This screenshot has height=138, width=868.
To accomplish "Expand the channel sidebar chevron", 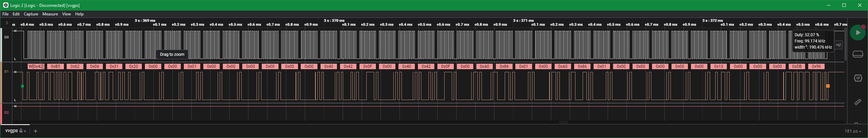I will [x=6, y=23].
